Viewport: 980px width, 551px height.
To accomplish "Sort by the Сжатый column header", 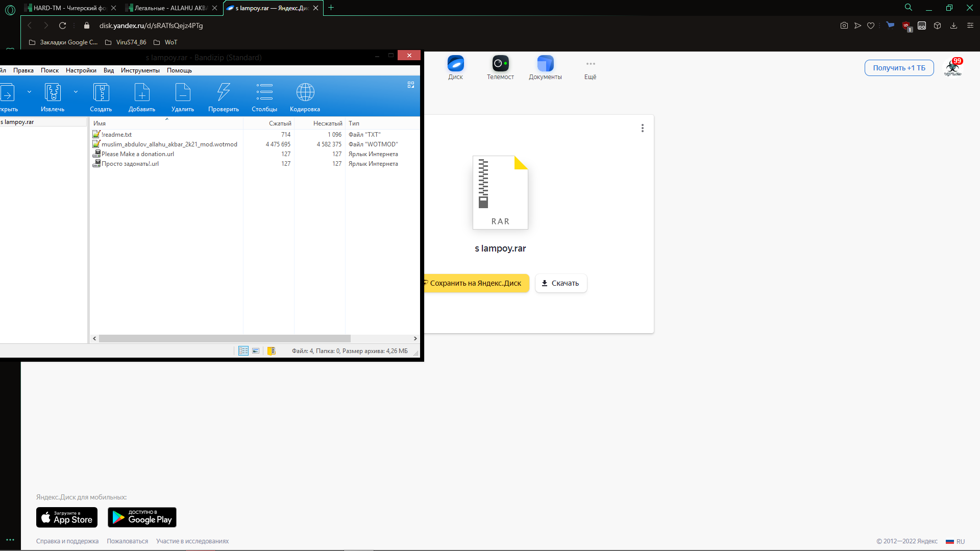I will (269, 123).
